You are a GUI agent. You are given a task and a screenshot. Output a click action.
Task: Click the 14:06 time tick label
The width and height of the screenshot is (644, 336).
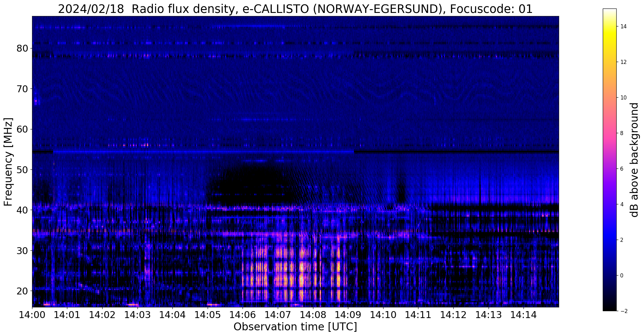tap(243, 315)
